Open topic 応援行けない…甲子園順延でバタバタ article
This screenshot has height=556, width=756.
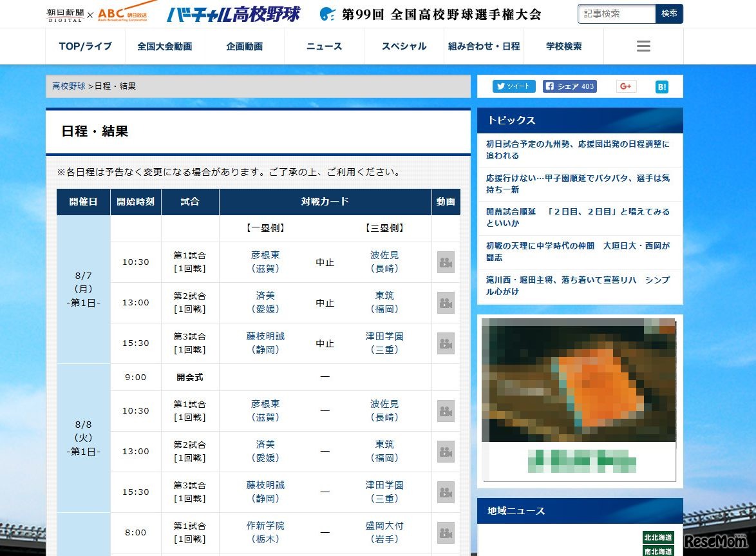click(x=578, y=184)
